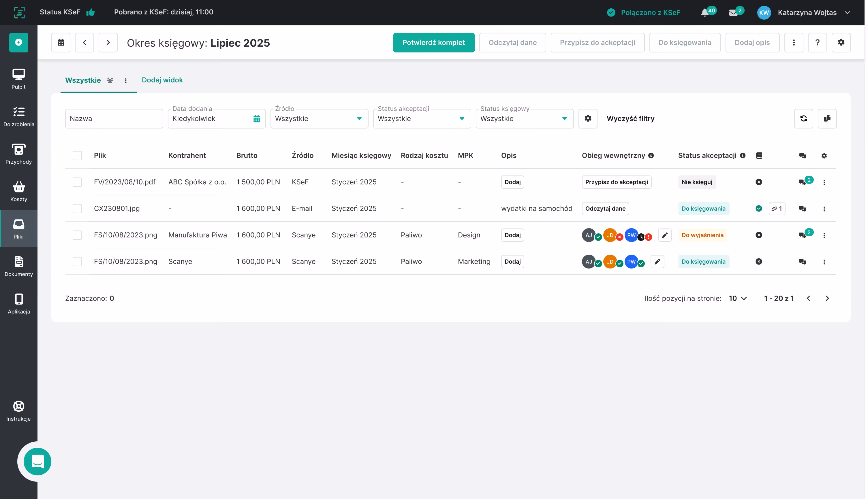Click Wyczyść filtry to clear filters
This screenshot has width=868, height=499.
(630, 119)
